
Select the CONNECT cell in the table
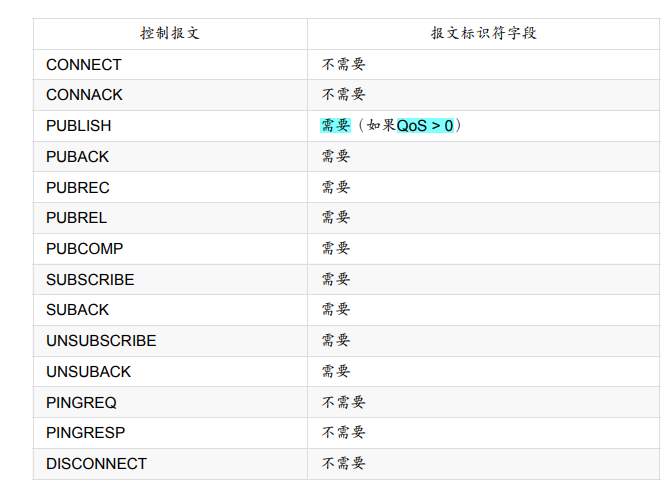[x=84, y=65]
